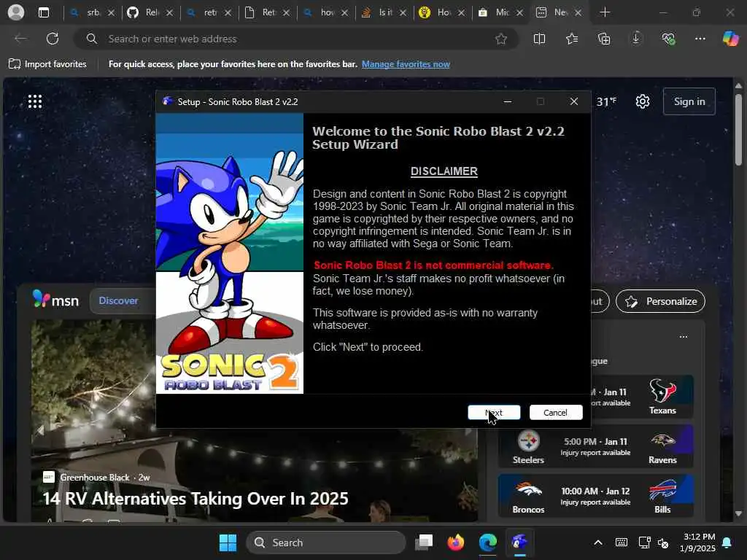Click the Sonic setup taskbar icon
747x560 pixels.
click(519, 542)
